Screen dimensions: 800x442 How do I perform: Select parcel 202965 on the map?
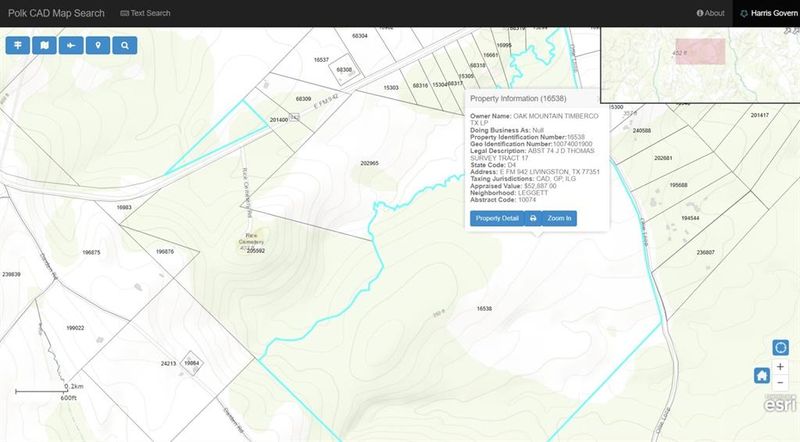pyautogui.click(x=369, y=162)
